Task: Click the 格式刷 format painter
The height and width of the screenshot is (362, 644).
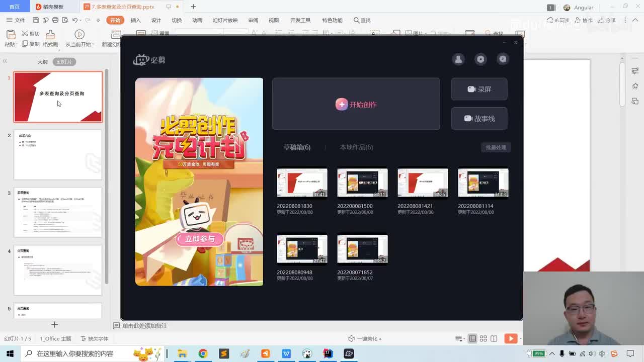Action: pyautogui.click(x=50, y=38)
